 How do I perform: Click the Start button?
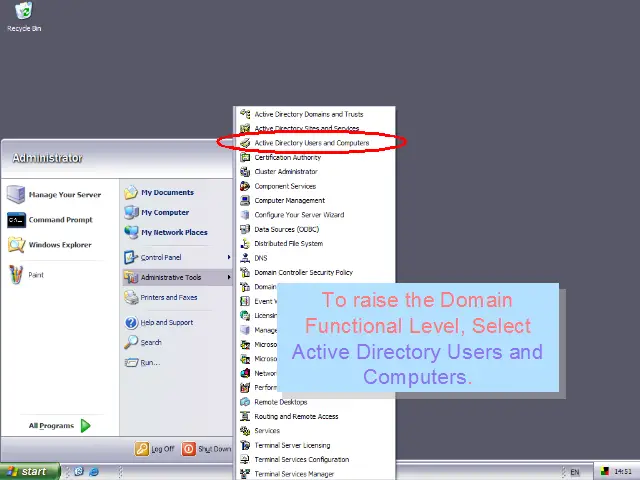tap(30, 471)
